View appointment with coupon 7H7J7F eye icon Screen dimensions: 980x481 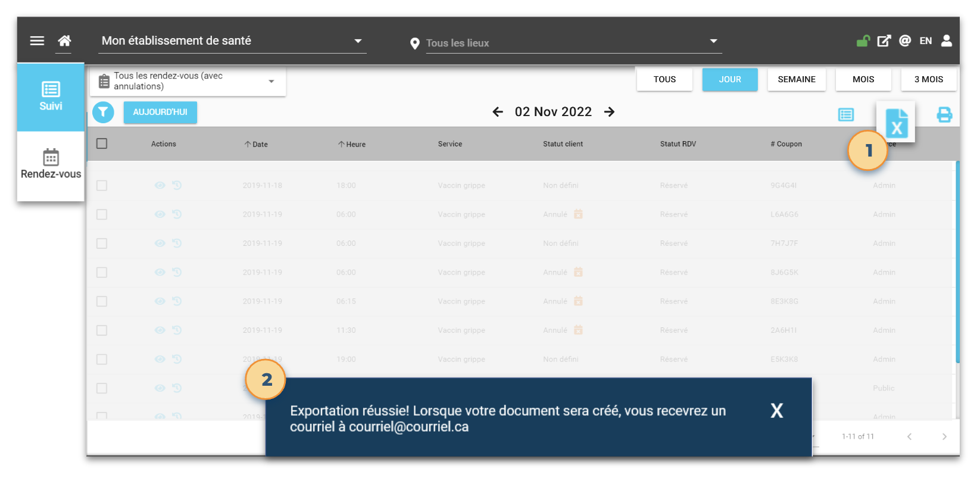160,243
